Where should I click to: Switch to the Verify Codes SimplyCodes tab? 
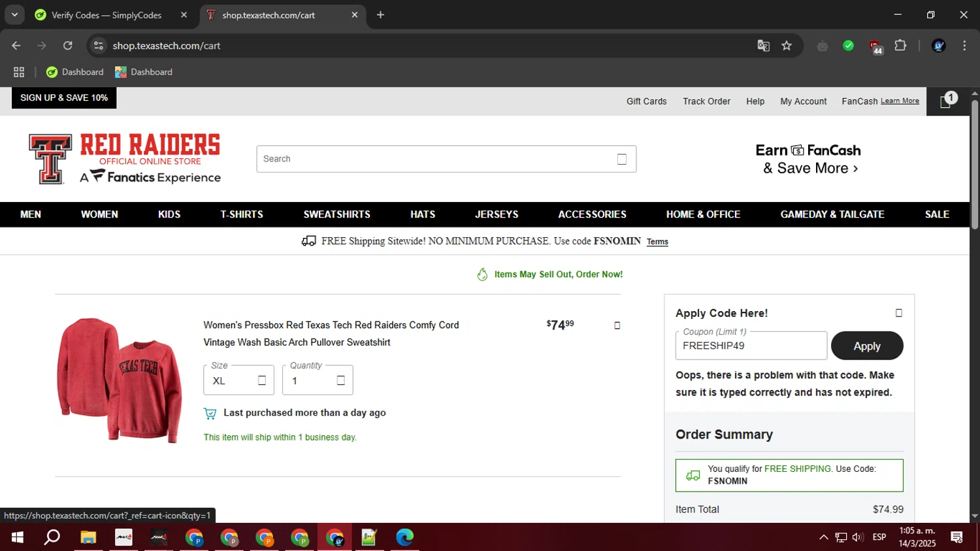click(x=106, y=14)
